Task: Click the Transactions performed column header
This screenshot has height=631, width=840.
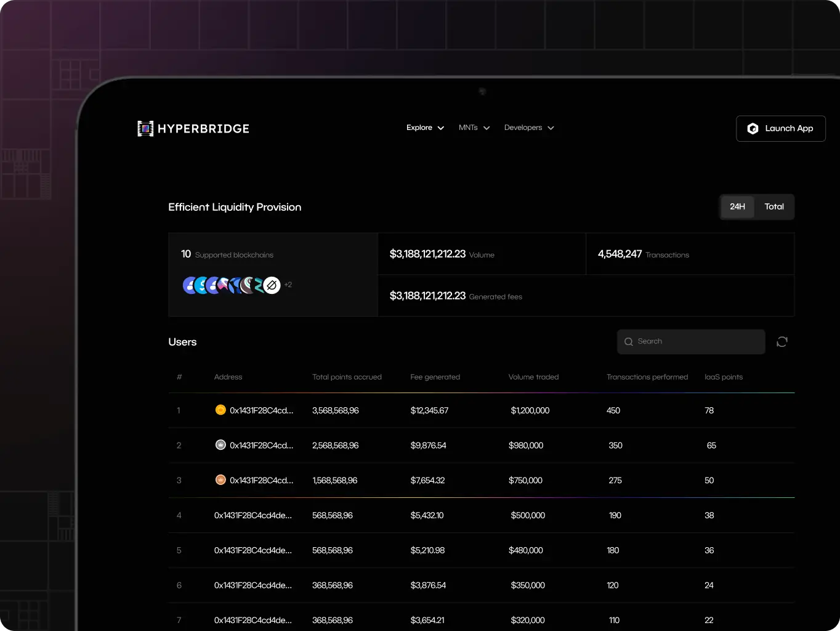Action: (x=647, y=377)
